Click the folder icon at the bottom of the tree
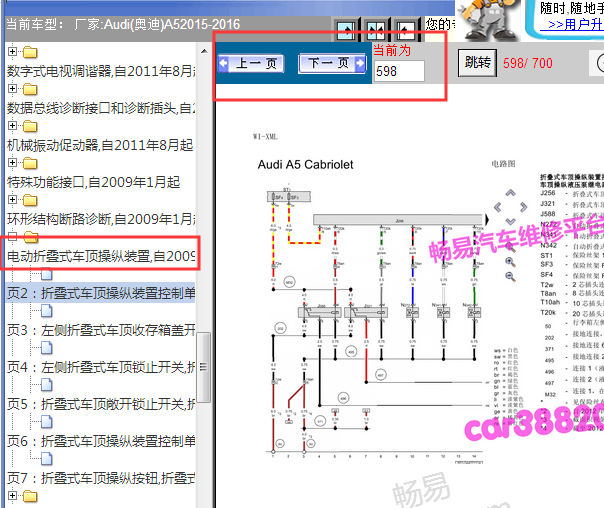This screenshot has height=508, width=604. 30,496
